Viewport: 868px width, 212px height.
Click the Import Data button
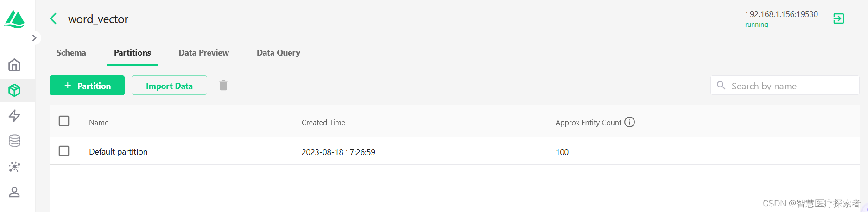[169, 86]
